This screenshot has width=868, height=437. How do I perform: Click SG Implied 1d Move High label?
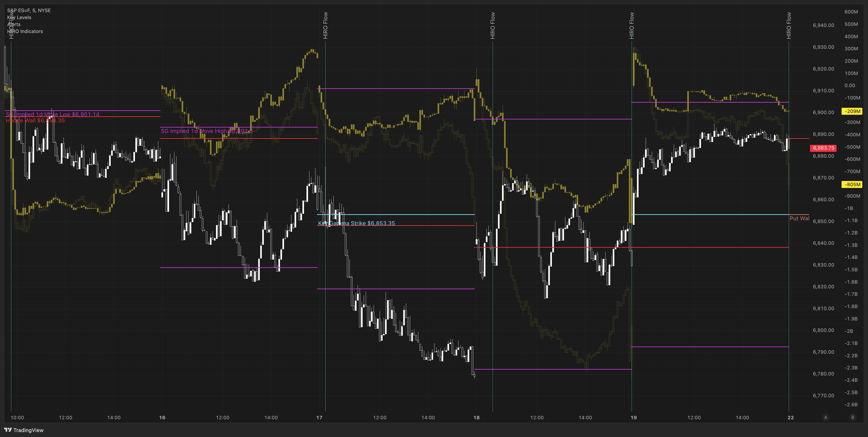207,131
